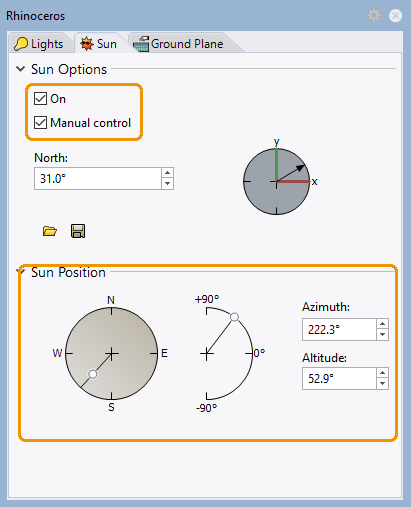Click the altitude arc handle
The image size is (411, 507).
pyautogui.click(x=235, y=317)
